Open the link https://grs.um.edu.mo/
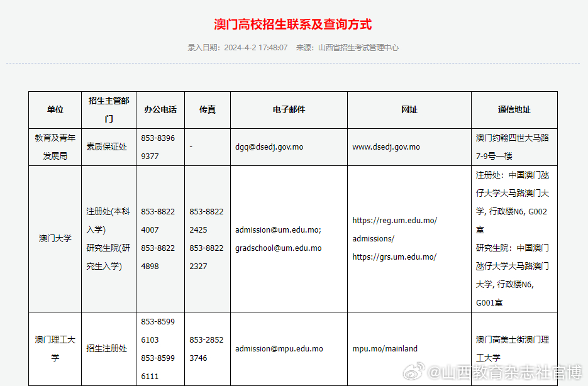Screen dimensions: 588x386 (x=394, y=257)
